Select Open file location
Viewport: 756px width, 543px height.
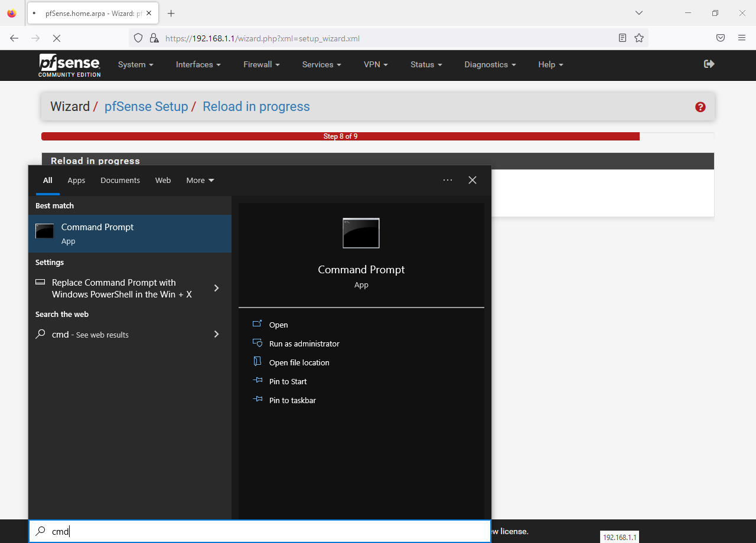[x=299, y=363]
